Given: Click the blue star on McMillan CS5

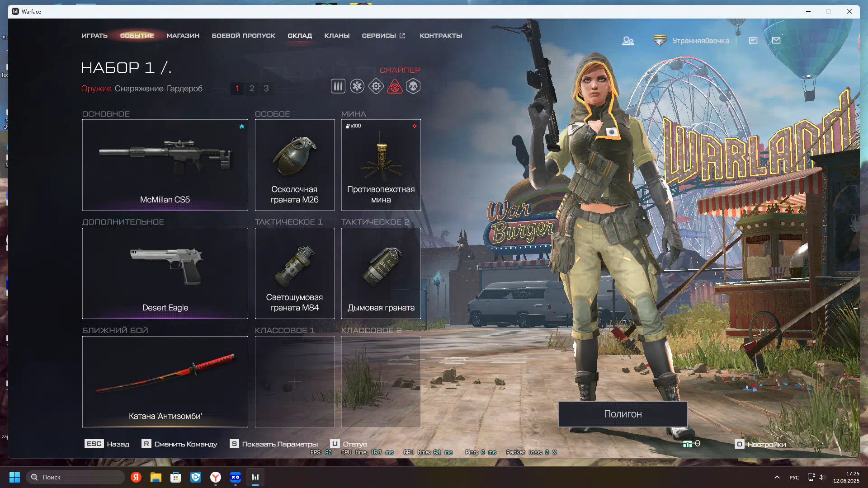Looking at the screenshot, I should (242, 127).
